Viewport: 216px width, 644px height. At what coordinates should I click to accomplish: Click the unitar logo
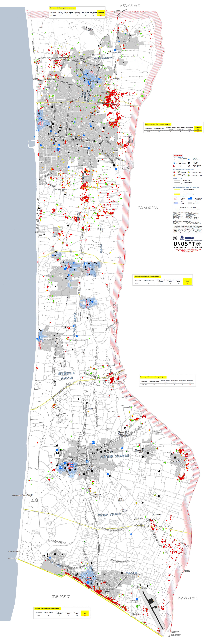(x=191, y=238)
